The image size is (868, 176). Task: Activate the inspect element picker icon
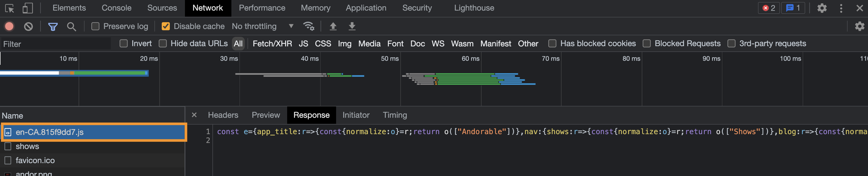9,8
